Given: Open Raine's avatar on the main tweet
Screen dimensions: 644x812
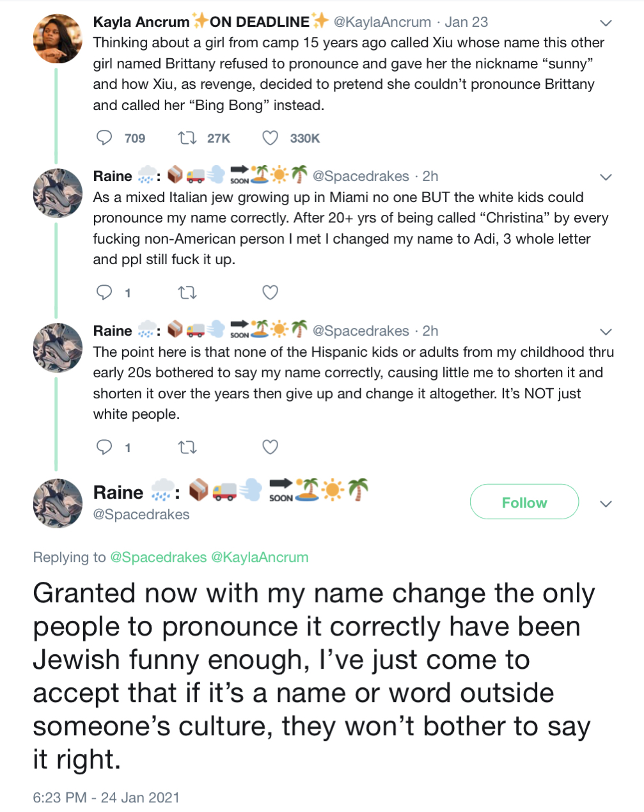Looking at the screenshot, I should tap(58, 503).
